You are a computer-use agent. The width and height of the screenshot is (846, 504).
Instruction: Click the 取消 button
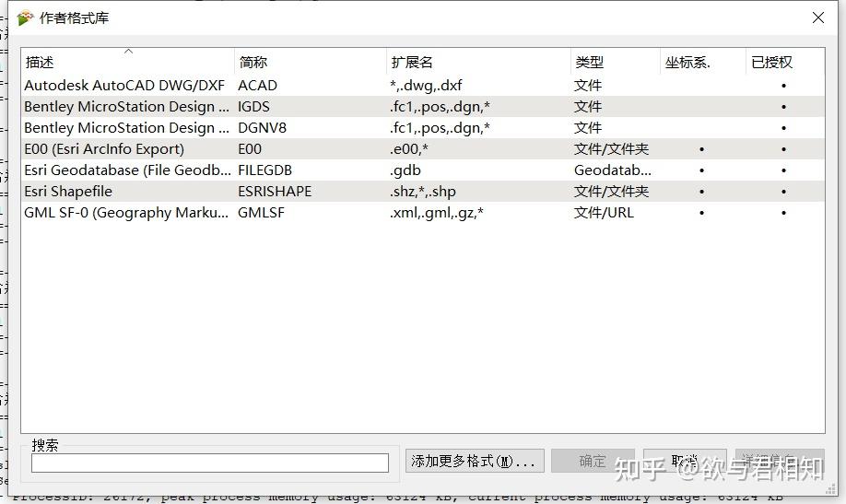[x=685, y=461]
